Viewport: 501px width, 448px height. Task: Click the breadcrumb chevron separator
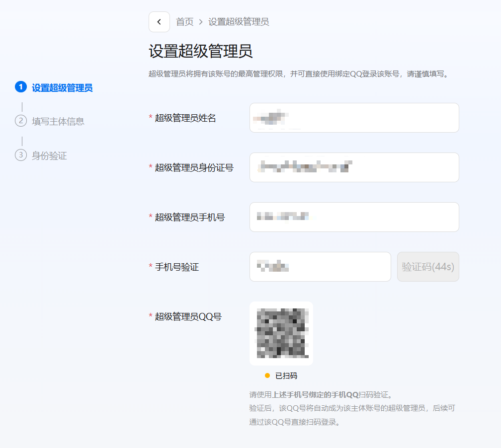coord(201,22)
